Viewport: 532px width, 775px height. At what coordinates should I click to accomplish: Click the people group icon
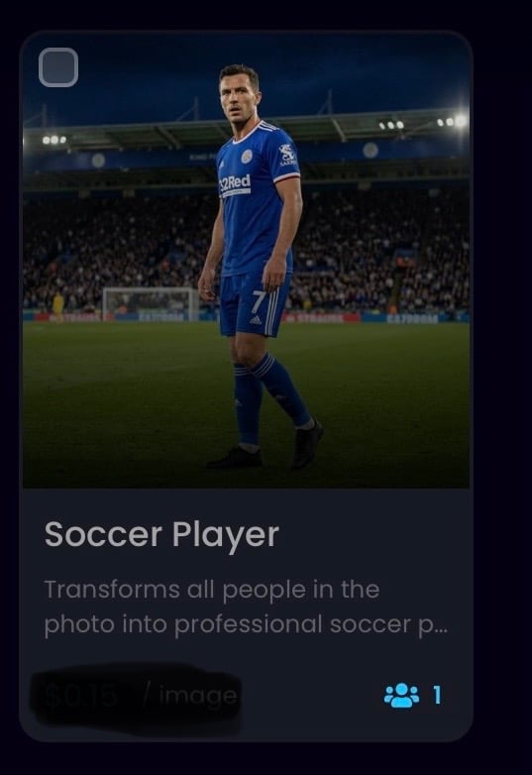[401, 695]
